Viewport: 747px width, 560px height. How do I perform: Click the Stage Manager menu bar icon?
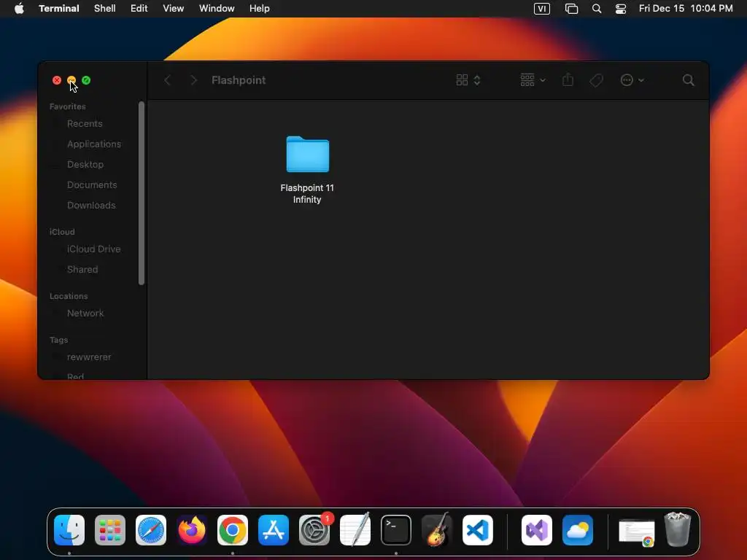pyautogui.click(x=571, y=9)
